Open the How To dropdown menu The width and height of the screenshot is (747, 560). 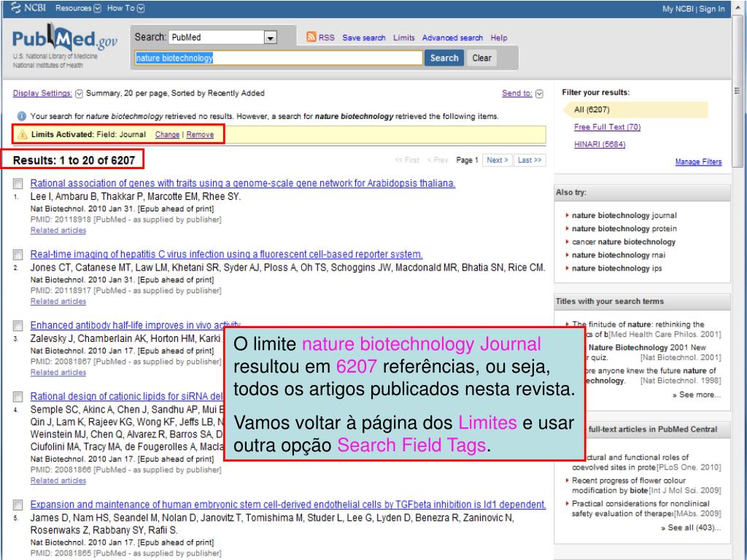click(125, 8)
